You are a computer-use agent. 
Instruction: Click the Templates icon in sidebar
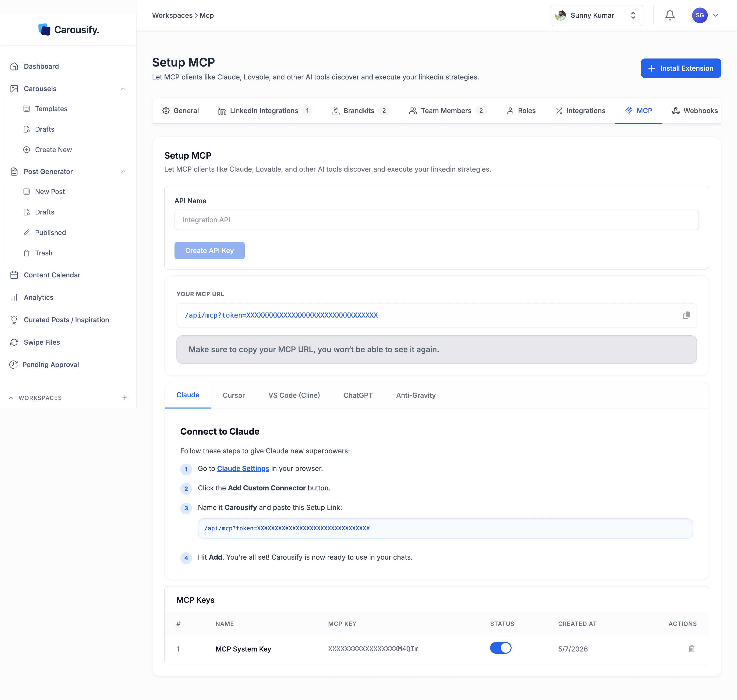(x=27, y=108)
